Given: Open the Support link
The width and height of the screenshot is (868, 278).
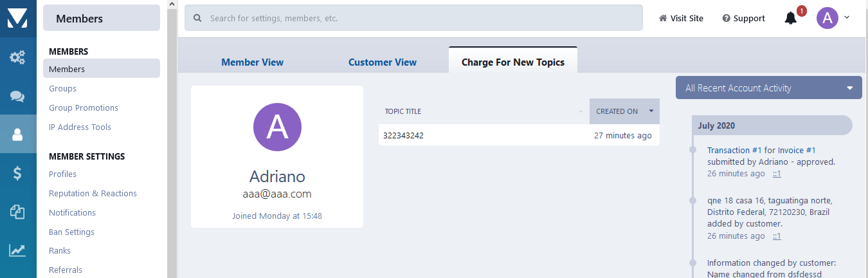Looking at the screenshot, I should click(743, 18).
